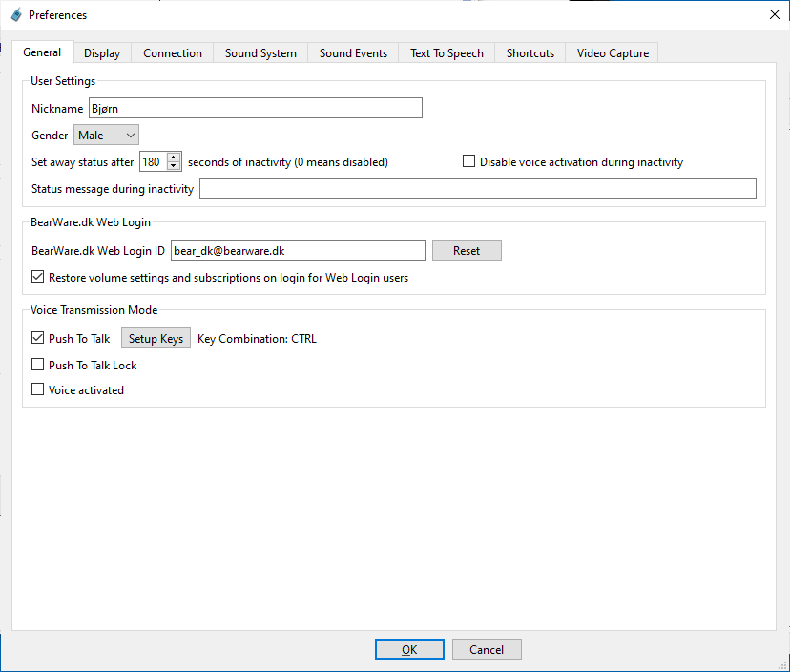
Task: Open the Connection tab
Action: 173,53
